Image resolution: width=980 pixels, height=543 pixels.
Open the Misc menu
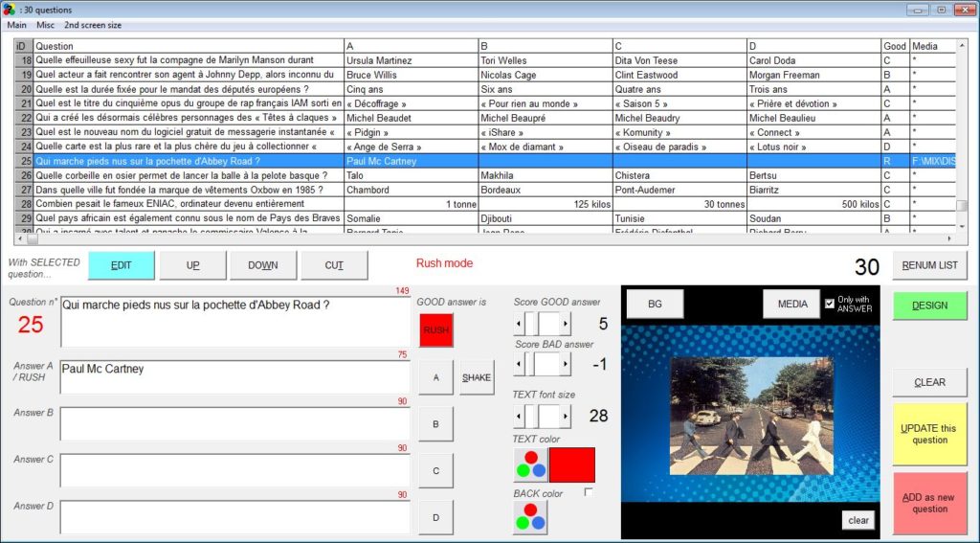pos(45,25)
